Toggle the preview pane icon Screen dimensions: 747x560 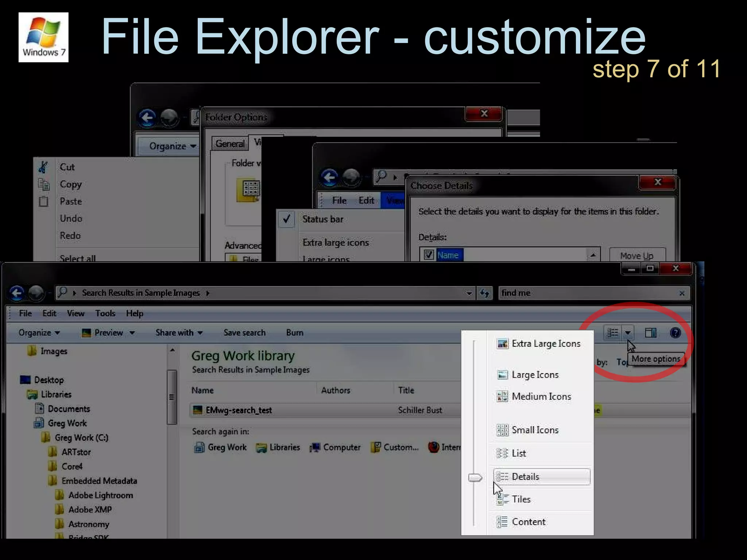click(x=650, y=332)
